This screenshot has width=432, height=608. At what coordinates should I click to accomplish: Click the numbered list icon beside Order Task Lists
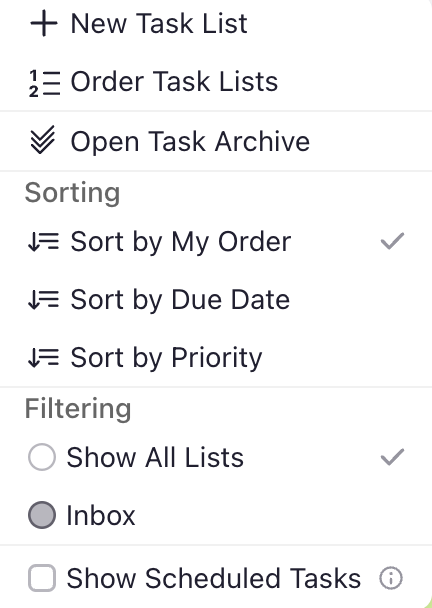pyautogui.click(x=44, y=83)
